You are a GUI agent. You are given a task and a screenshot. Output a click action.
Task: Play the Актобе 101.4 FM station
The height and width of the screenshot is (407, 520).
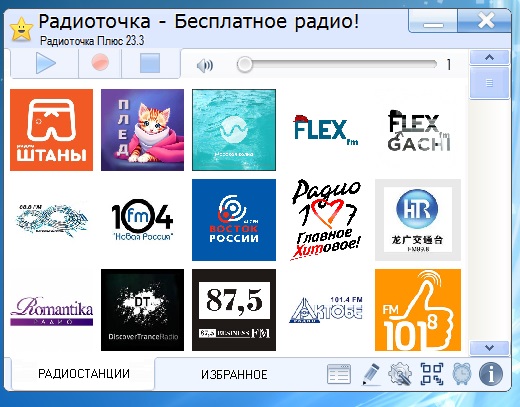325,310
